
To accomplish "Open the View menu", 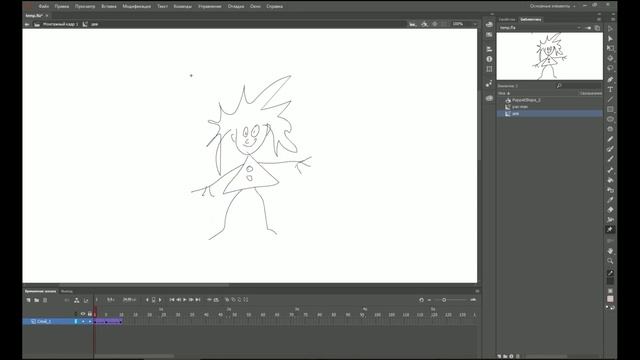I will [85, 6].
